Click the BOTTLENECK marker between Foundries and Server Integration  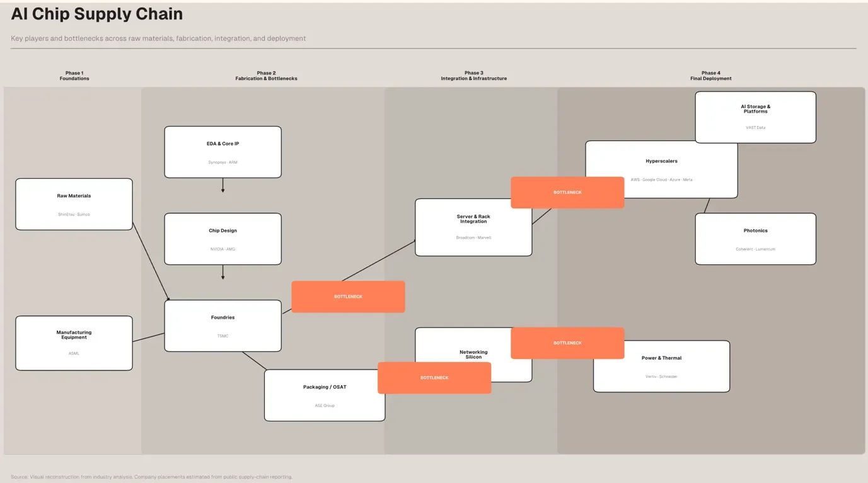[348, 296]
